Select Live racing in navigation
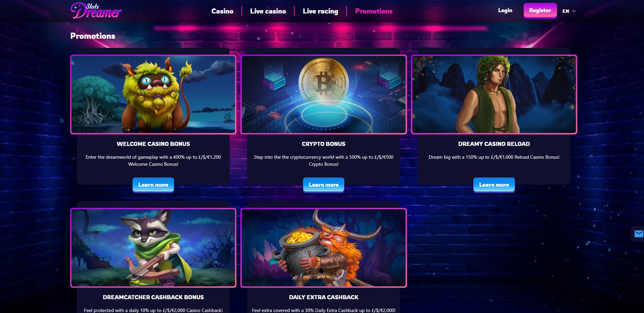The image size is (644, 313). 320,11
